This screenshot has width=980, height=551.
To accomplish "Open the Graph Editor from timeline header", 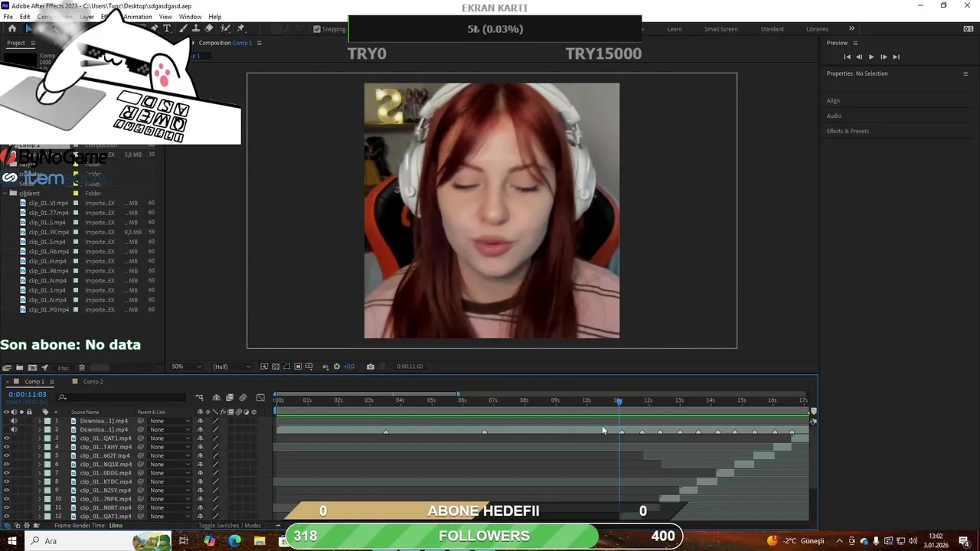I will [x=260, y=397].
